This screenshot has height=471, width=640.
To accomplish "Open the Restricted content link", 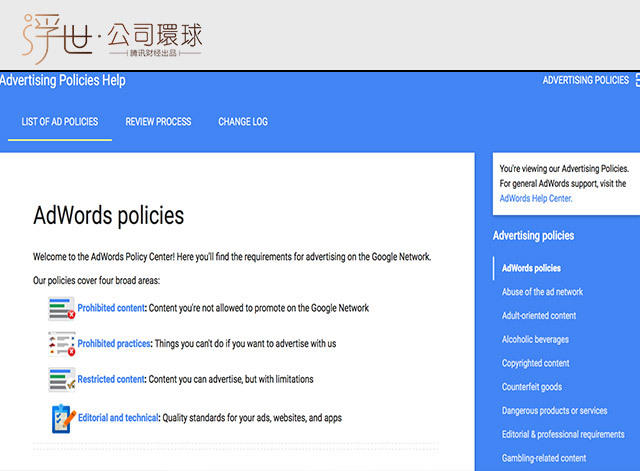I will [111, 380].
